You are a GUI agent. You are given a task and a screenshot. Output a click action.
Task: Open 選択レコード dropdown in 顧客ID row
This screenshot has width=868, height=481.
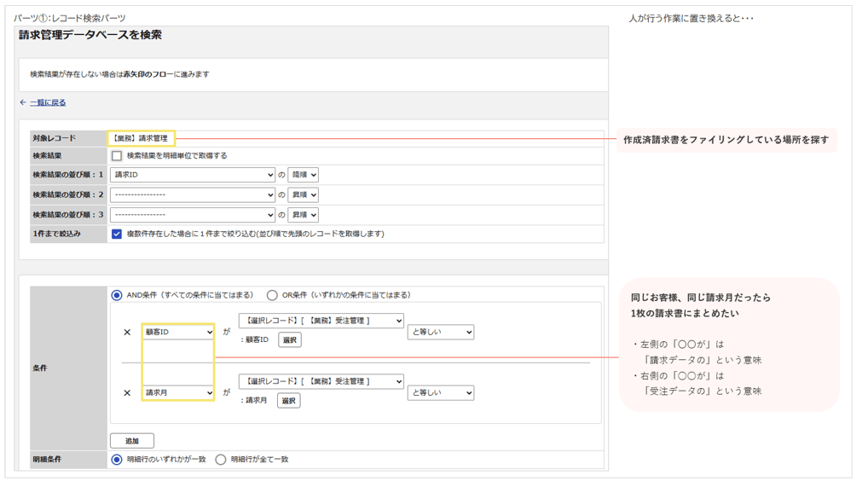(x=321, y=321)
